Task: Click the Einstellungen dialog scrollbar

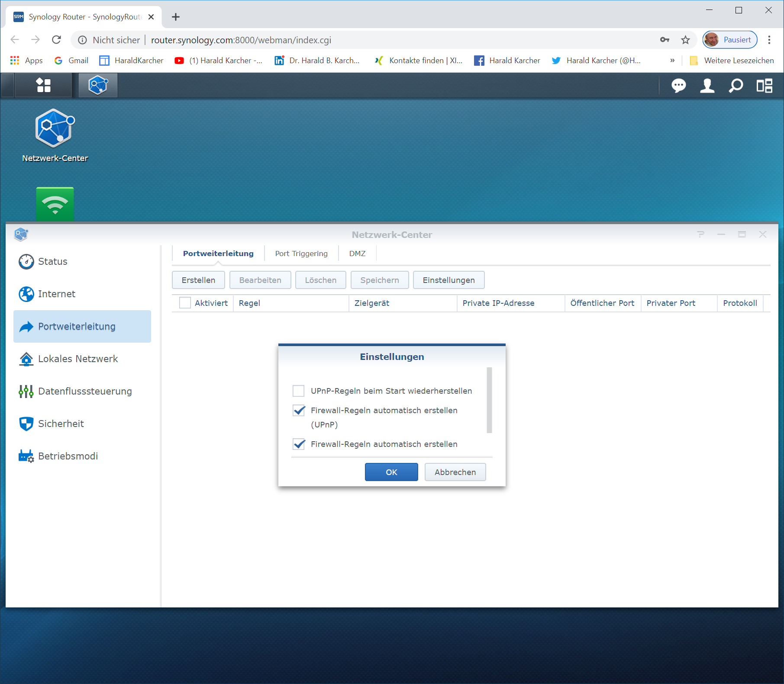Action: click(489, 400)
